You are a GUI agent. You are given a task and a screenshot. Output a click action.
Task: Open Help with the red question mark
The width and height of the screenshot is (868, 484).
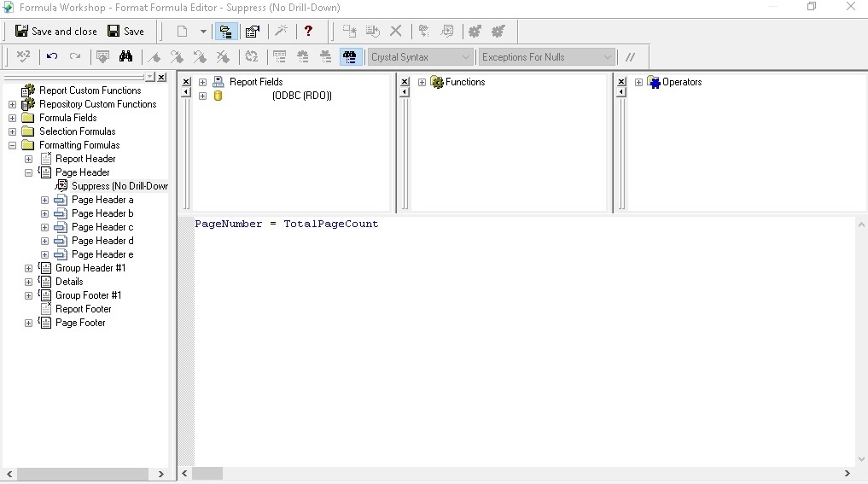[308, 31]
